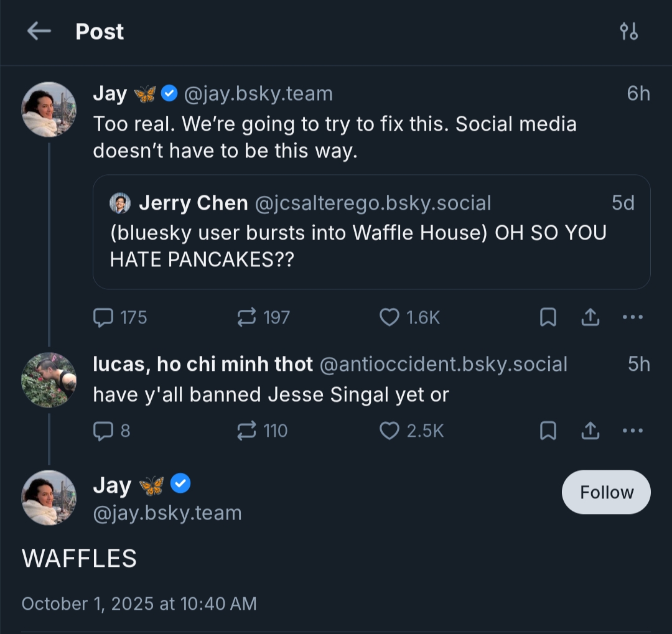
Task: Share lucas's post
Action: click(x=590, y=431)
